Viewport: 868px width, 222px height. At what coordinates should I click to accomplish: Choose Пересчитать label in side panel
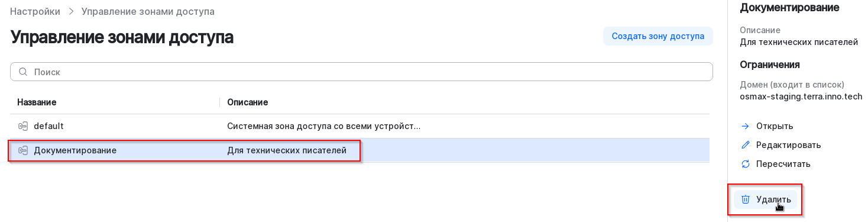tap(783, 164)
